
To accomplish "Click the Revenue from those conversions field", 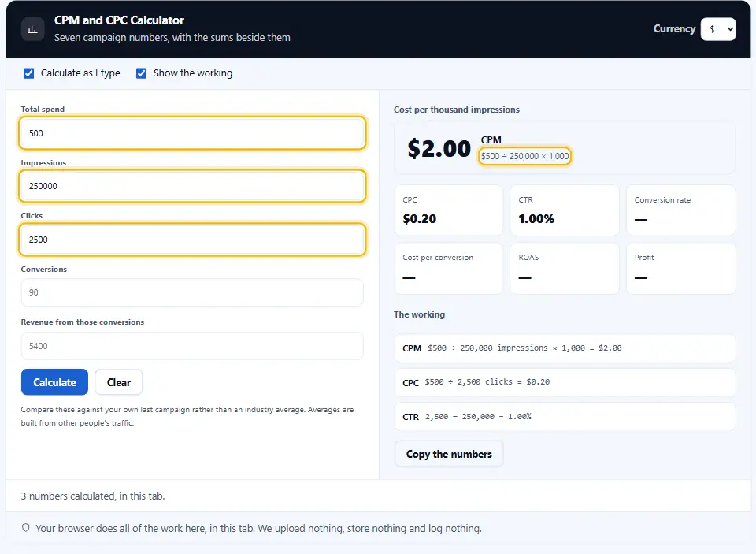I will pyautogui.click(x=192, y=346).
